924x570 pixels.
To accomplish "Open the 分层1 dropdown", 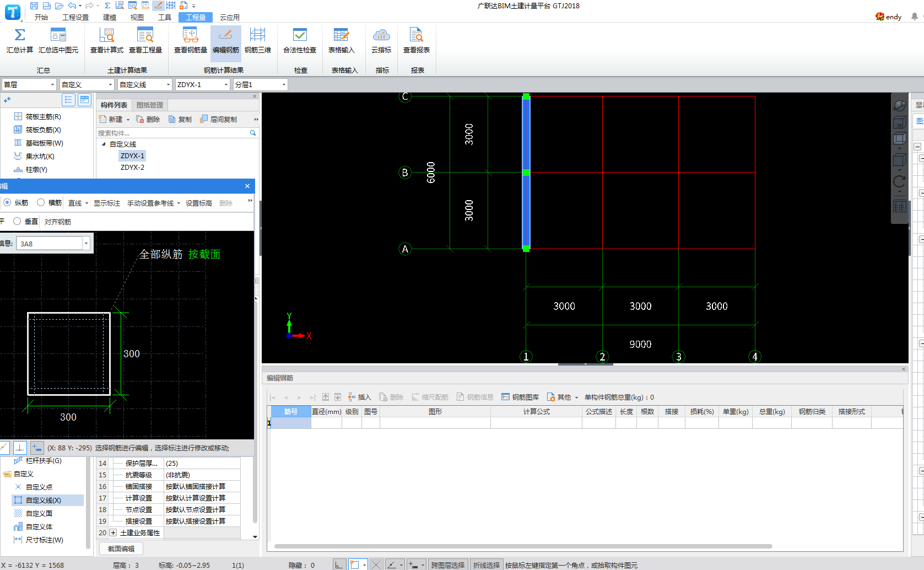I will (x=260, y=84).
